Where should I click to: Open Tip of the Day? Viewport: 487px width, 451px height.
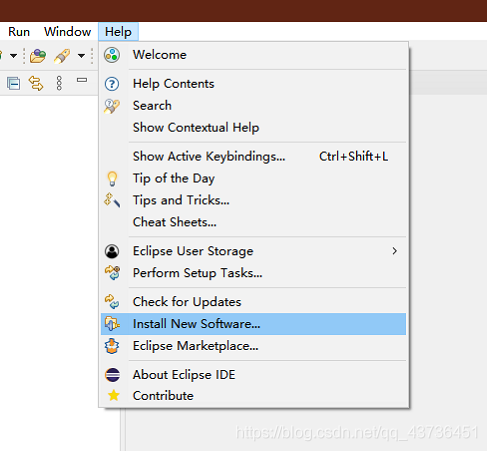click(x=253, y=178)
